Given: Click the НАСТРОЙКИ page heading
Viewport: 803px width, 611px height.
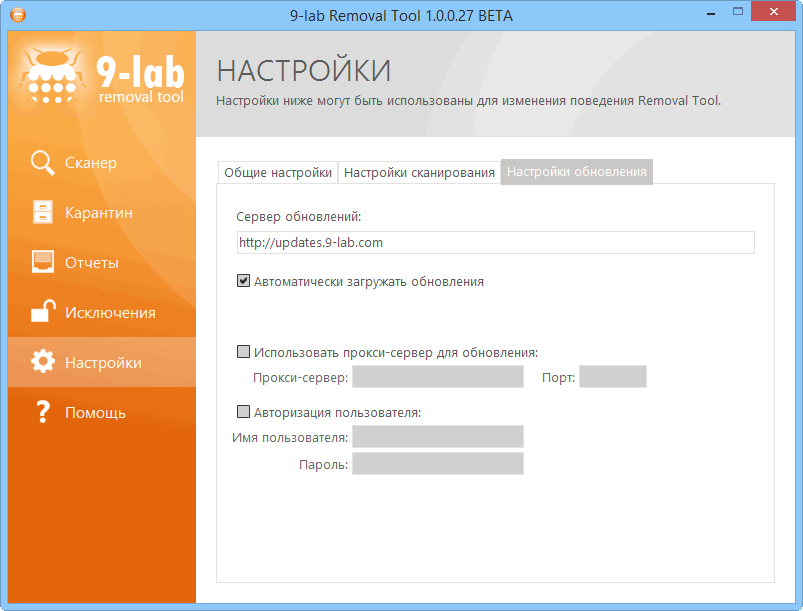Looking at the screenshot, I should tap(304, 71).
